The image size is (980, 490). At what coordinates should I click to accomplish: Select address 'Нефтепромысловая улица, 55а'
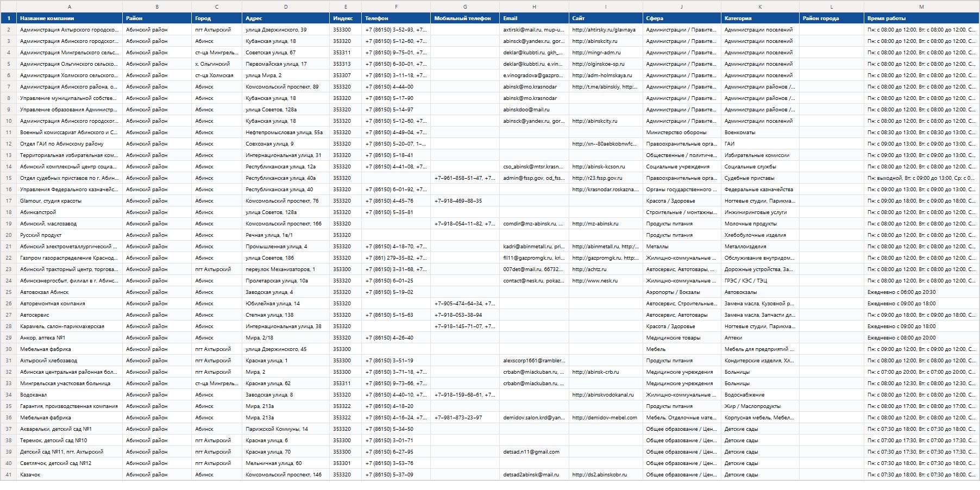point(286,133)
